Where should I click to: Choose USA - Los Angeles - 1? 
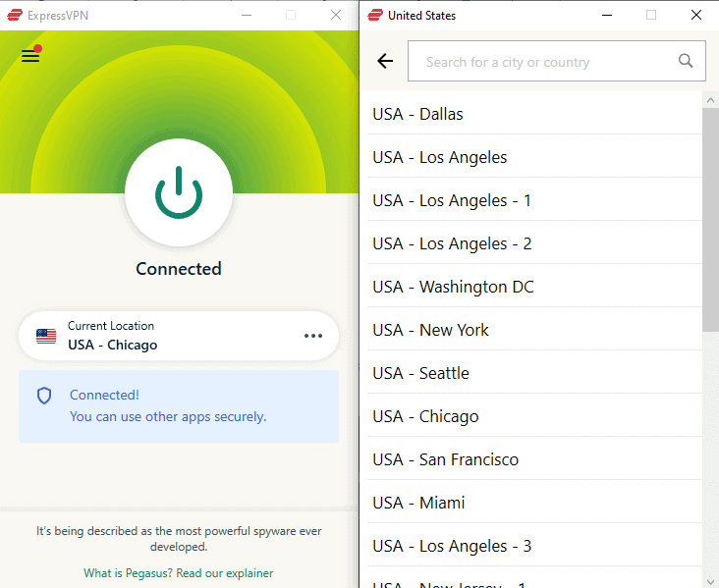534,200
